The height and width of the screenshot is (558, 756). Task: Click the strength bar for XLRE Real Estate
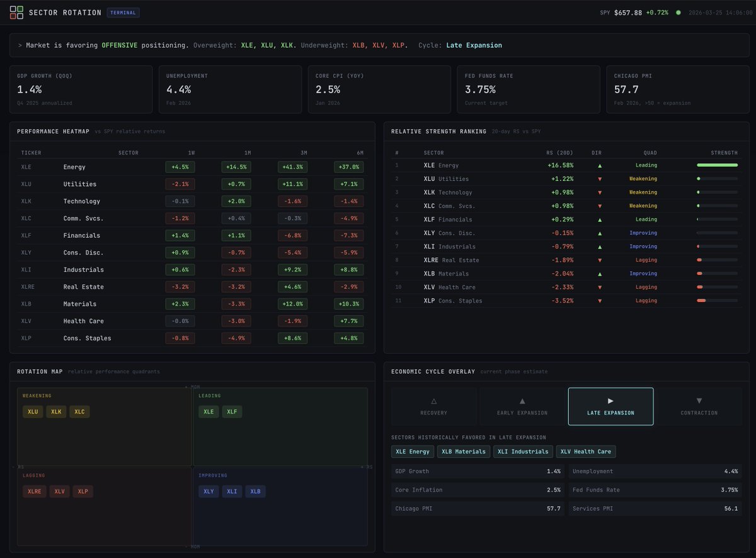tap(717, 260)
